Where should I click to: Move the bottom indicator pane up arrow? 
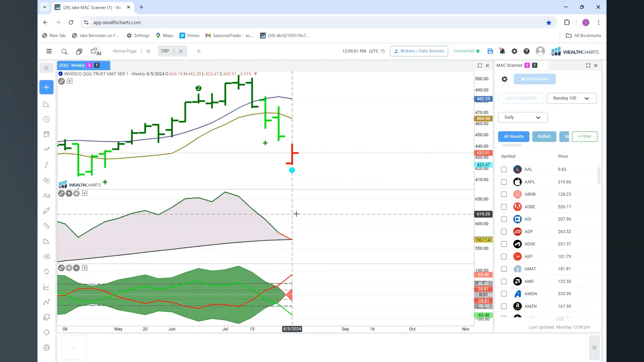76,268
